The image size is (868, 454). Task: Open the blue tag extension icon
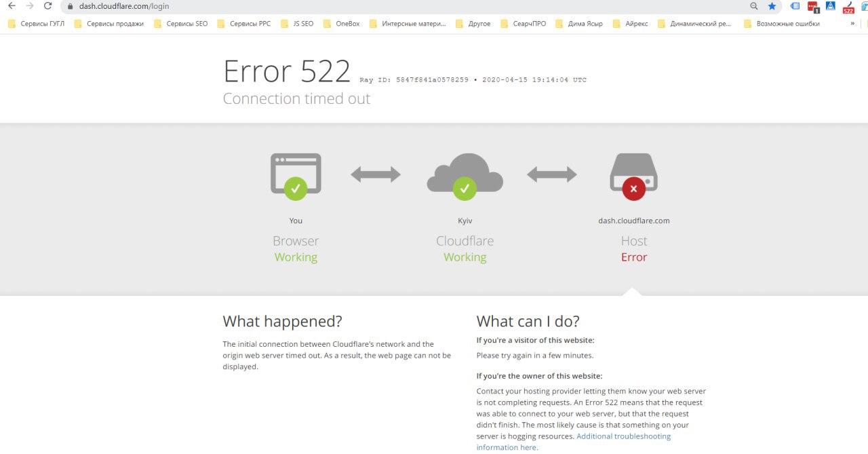click(x=795, y=6)
